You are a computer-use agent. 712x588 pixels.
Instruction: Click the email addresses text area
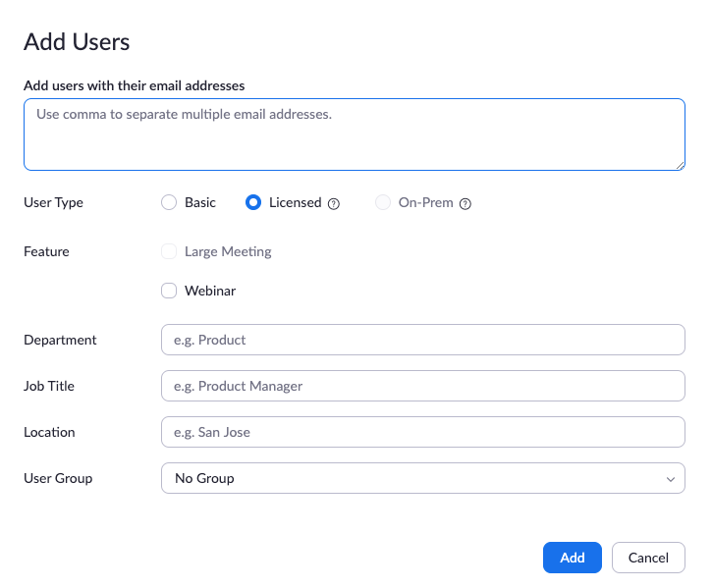[x=355, y=134]
